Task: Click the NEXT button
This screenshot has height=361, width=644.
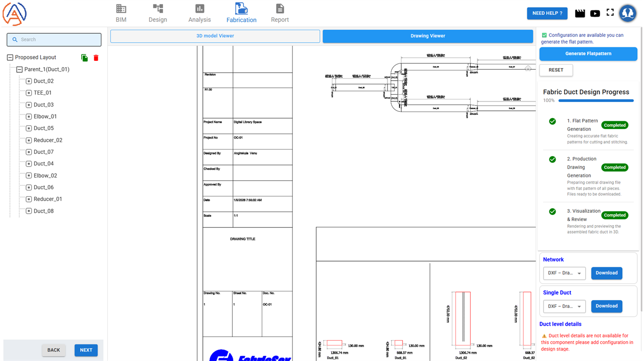Action: point(86,350)
